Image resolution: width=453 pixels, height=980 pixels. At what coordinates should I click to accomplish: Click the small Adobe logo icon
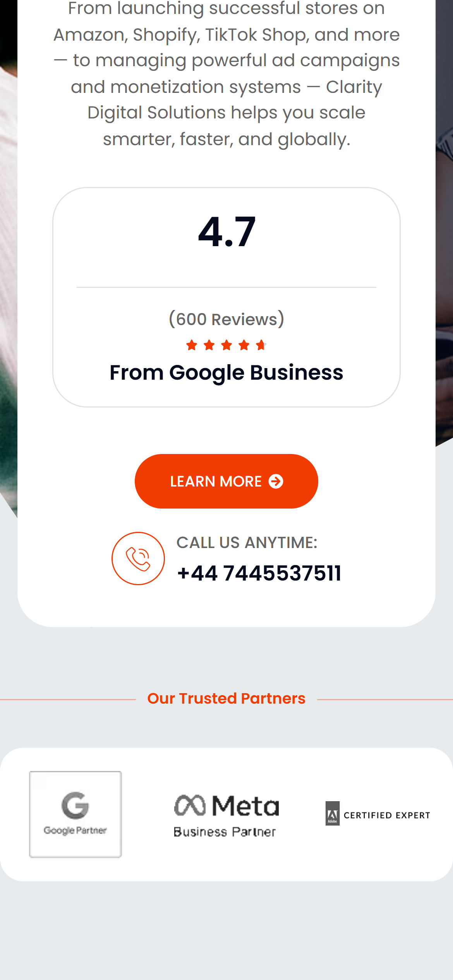pyautogui.click(x=332, y=814)
